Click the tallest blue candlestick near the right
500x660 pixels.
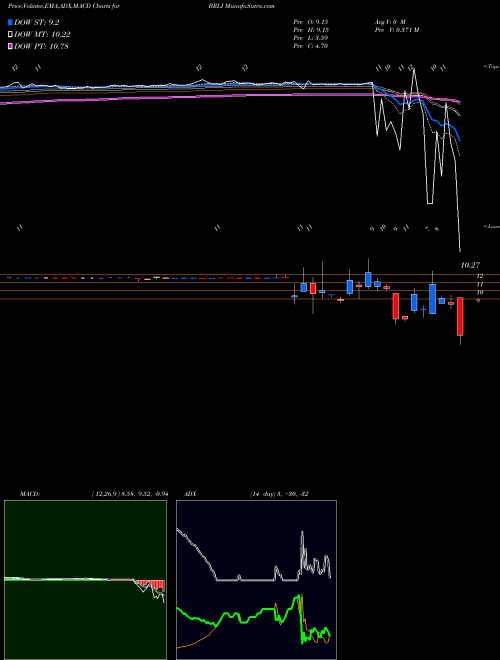(x=433, y=299)
